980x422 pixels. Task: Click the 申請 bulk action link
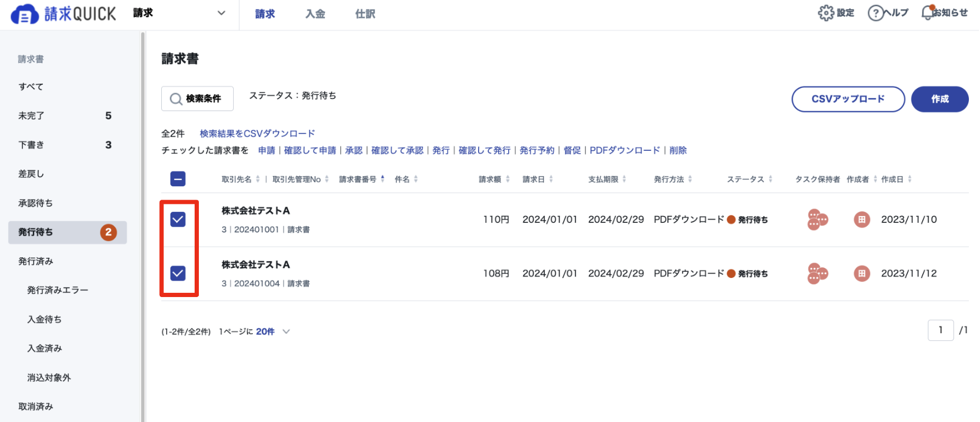(x=267, y=150)
